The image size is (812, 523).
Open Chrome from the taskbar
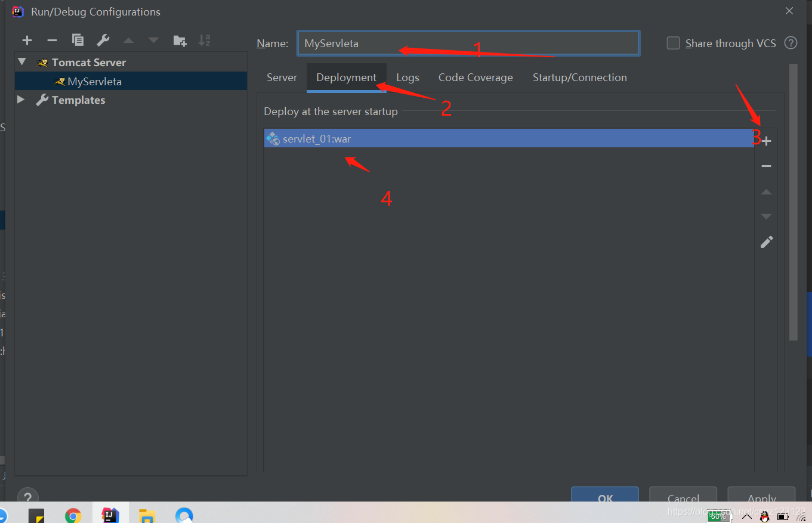tap(73, 515)
